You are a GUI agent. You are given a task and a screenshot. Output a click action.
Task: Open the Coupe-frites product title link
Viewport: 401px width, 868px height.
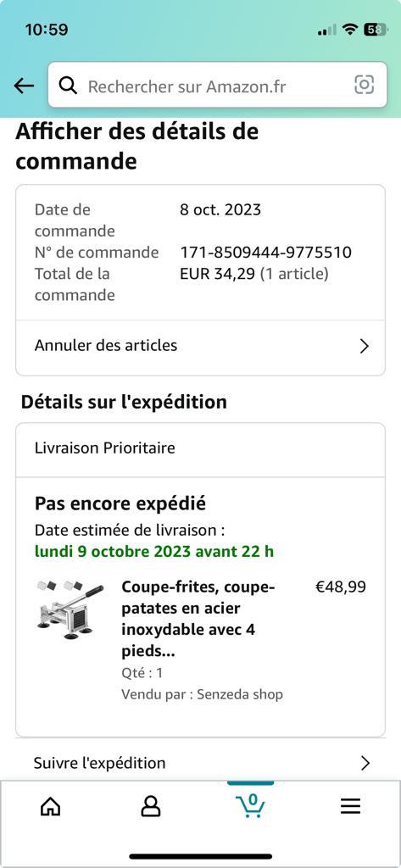pos(198,620)
